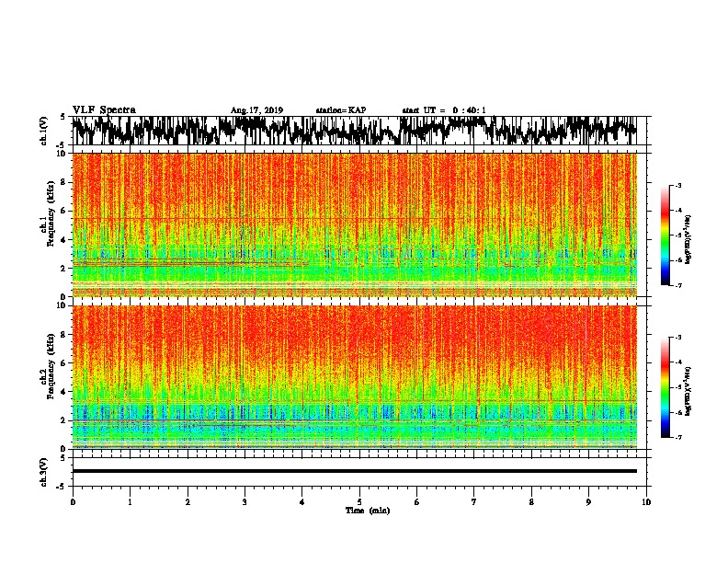Click the ch.2 color bar label '-3'
Screen dimensions: 728x563
click(x=677, y=338)
